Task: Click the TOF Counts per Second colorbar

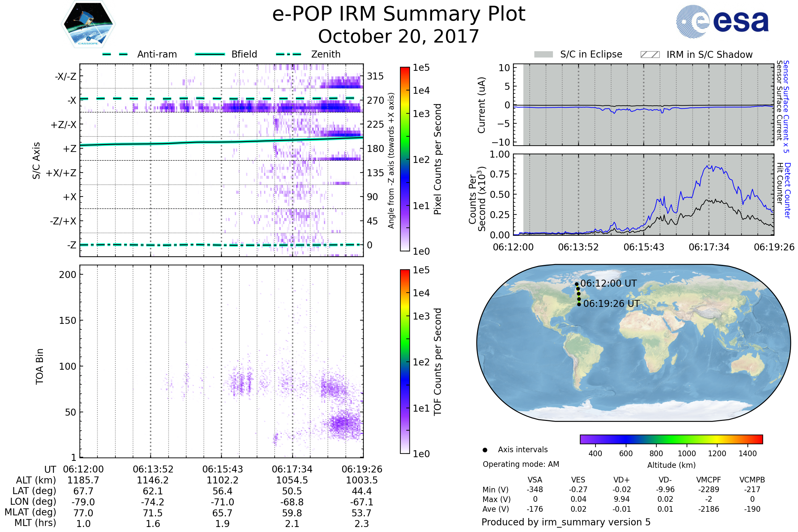Action: click(x=405, y=361)
